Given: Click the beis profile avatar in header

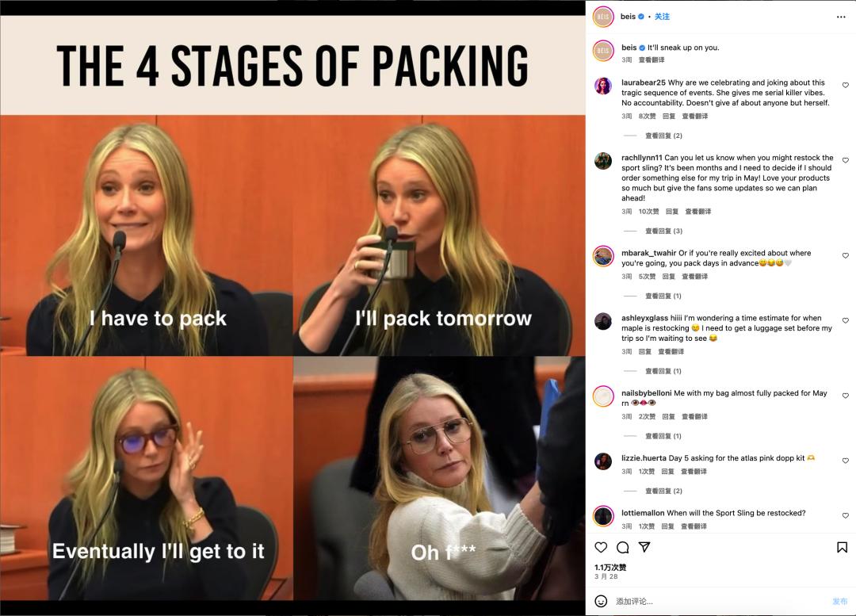Looking at the screenshot, I should click(603, 17).
